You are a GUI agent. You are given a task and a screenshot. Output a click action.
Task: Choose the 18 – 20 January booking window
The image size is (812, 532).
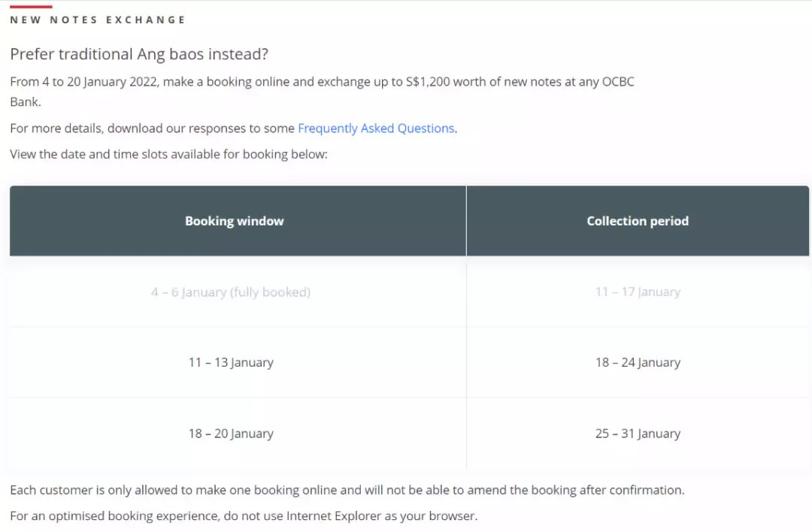tap(231, 434)
